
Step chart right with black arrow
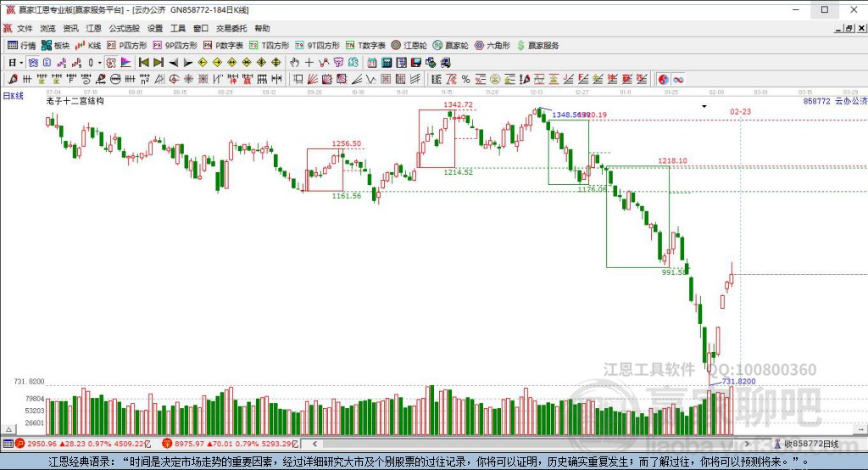click(x=187, y=63)
